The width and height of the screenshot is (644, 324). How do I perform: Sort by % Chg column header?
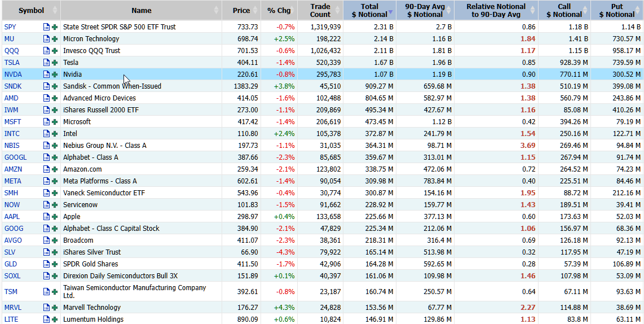[x=279, y=11]
